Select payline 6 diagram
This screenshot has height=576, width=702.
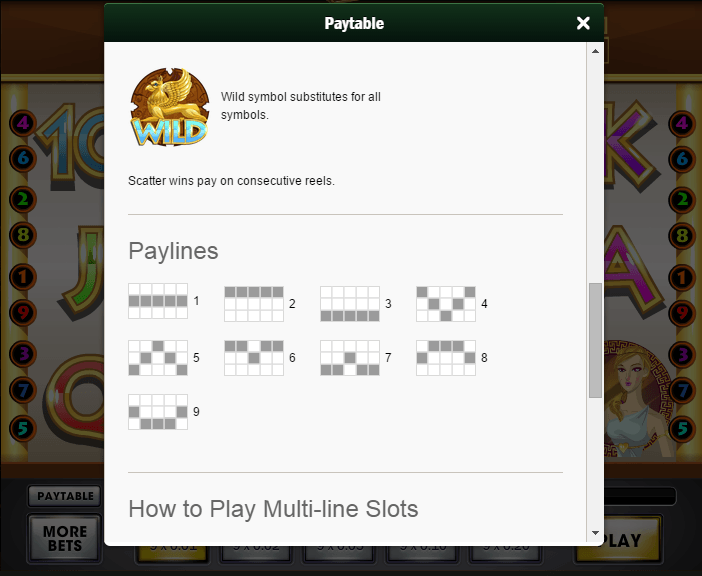pos(254,358)
